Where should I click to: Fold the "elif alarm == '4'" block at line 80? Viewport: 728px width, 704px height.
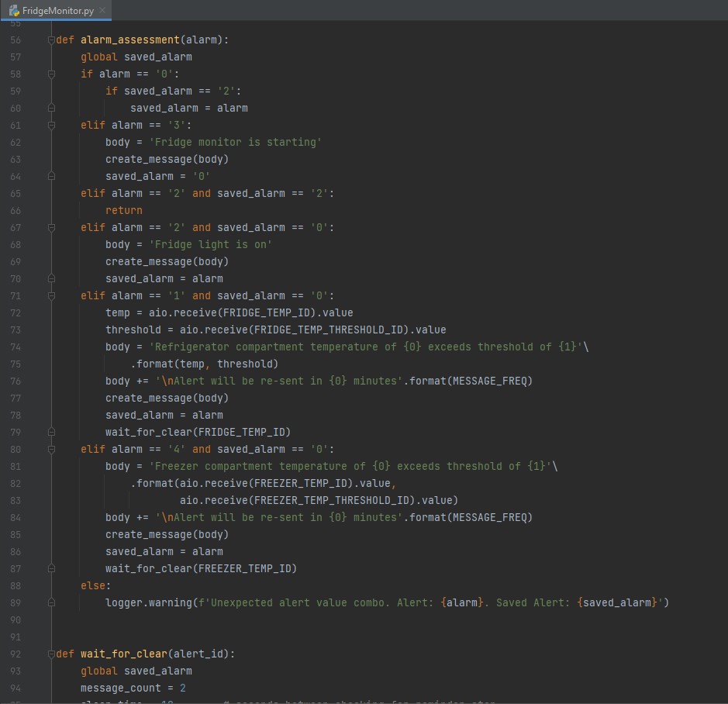51,450
